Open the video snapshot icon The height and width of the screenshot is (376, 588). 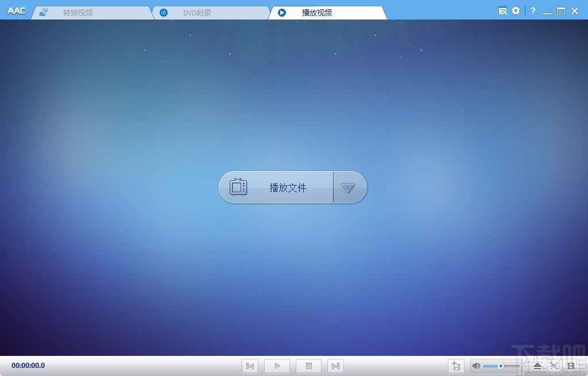point(571,366)
